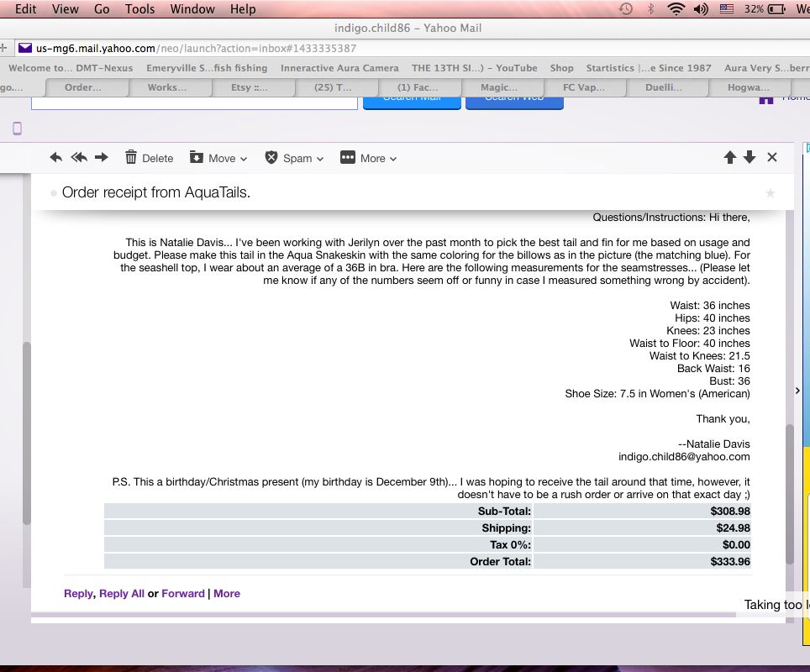Image resolution: width=810 pixels, height=672 pixels.
Task: Click the Reply All link below the message
Action: tap(122, 594)
